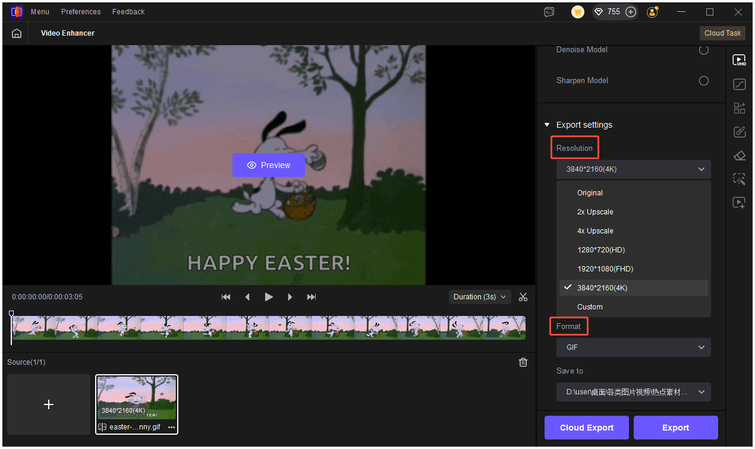The height and width of the screenshot is (449, 755).
Task: Click the Video Enhancer title
Action: [x=67, y=33]
